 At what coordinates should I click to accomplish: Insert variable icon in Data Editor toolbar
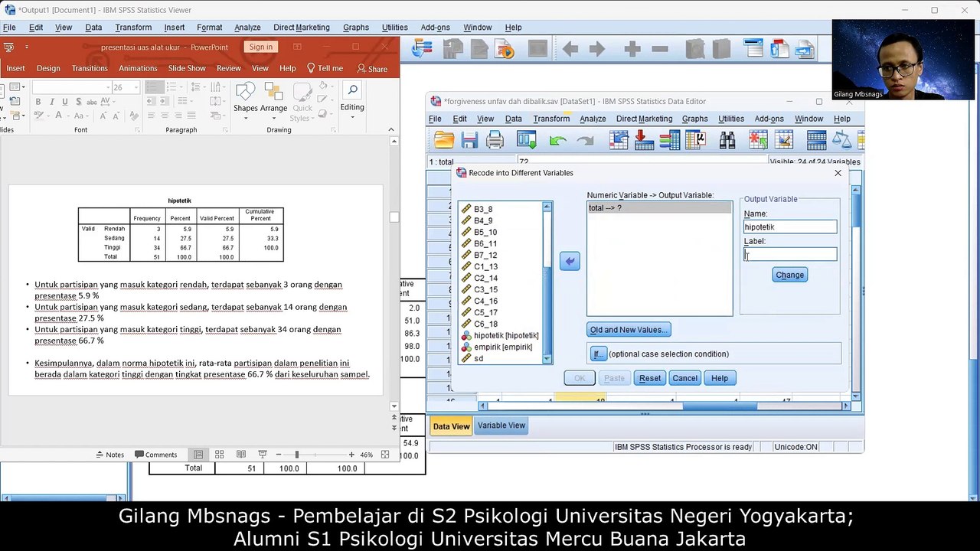click(783, 140)
